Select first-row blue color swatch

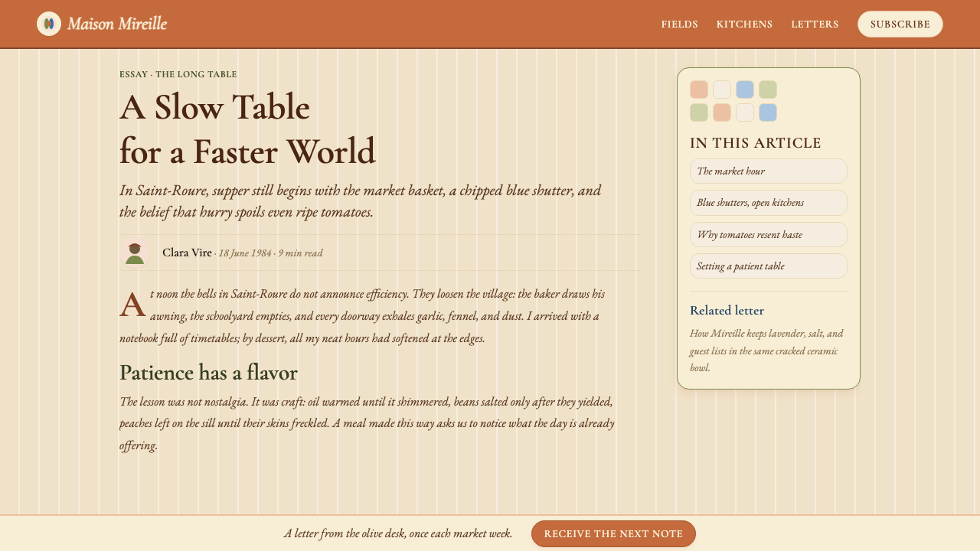click(x=745, y=90)
